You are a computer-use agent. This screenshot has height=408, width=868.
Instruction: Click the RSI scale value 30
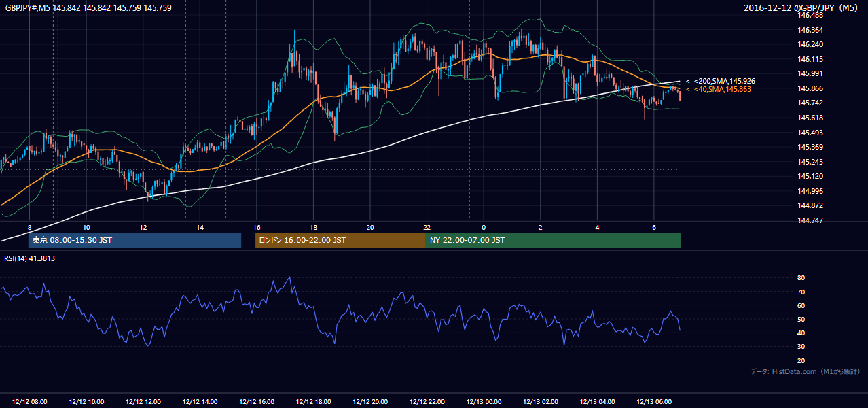(x=801, y=347)
